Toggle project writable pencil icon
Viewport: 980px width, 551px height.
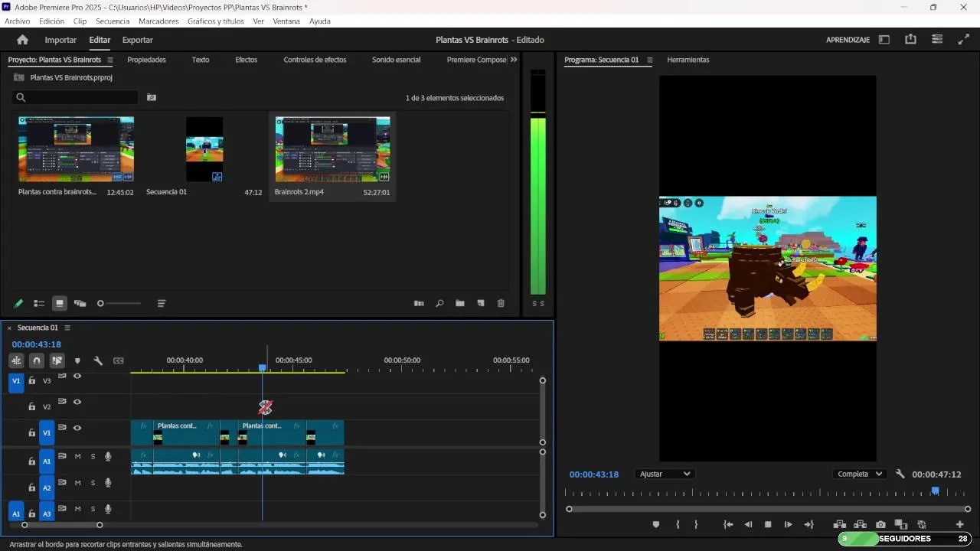coord(18,304)
